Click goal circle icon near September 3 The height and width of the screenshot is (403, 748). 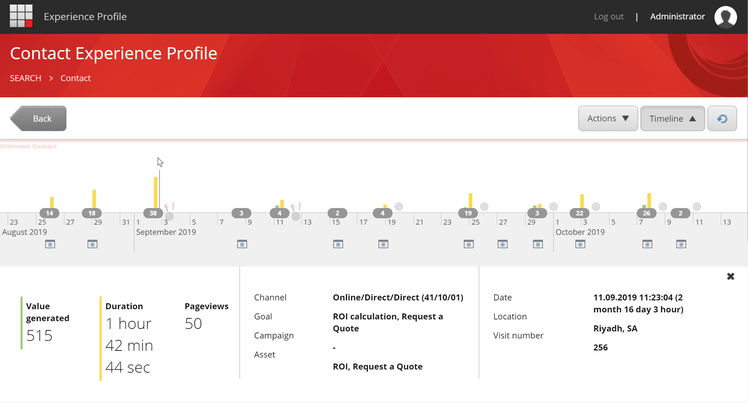pyautogui.click(x=169, y=217)
